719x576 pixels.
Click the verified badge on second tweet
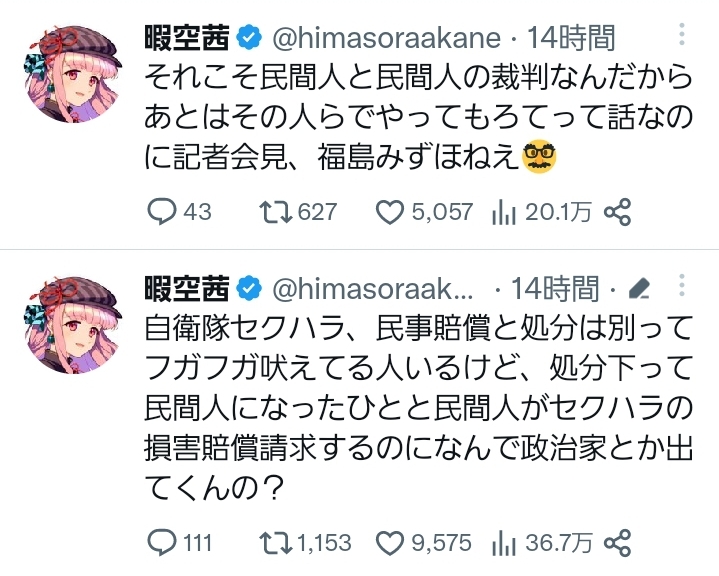pos(250,290)
